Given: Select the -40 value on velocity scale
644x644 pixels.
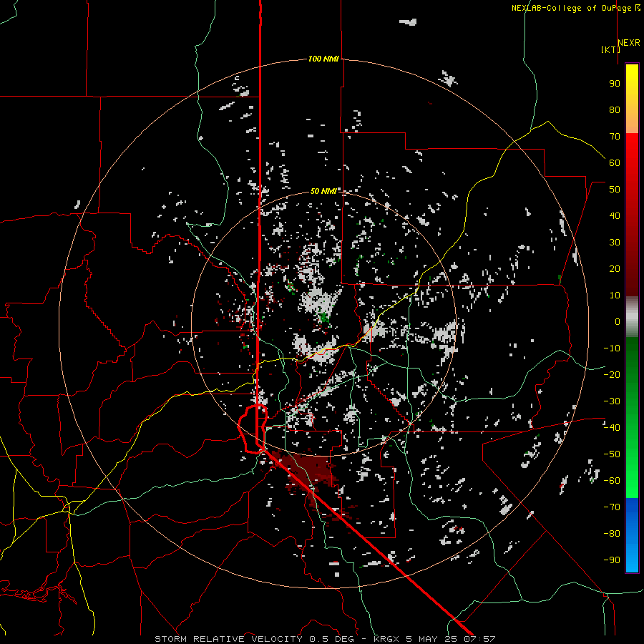Looking at the screenshot, I should pyautogui.click(x=612, y=428).
